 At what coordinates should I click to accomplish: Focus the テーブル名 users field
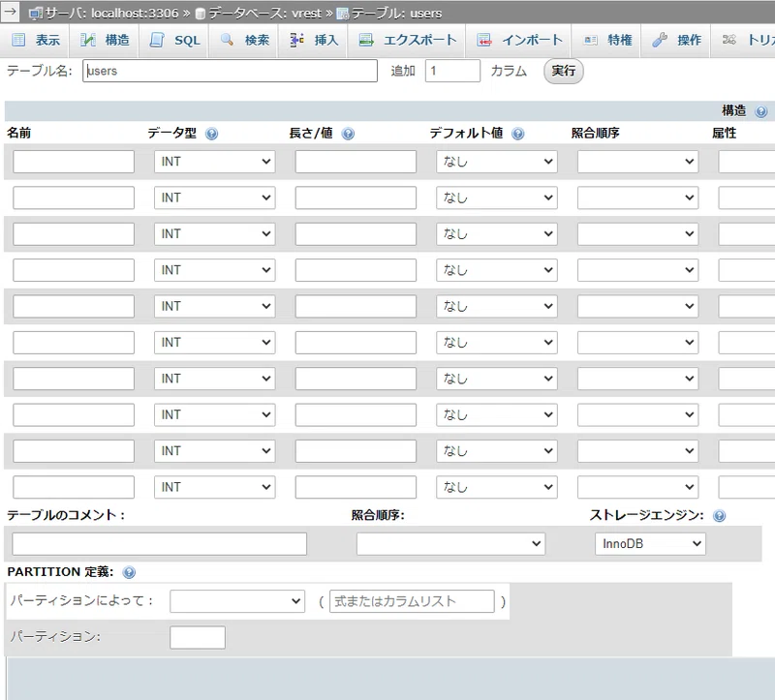click(230, 71)
